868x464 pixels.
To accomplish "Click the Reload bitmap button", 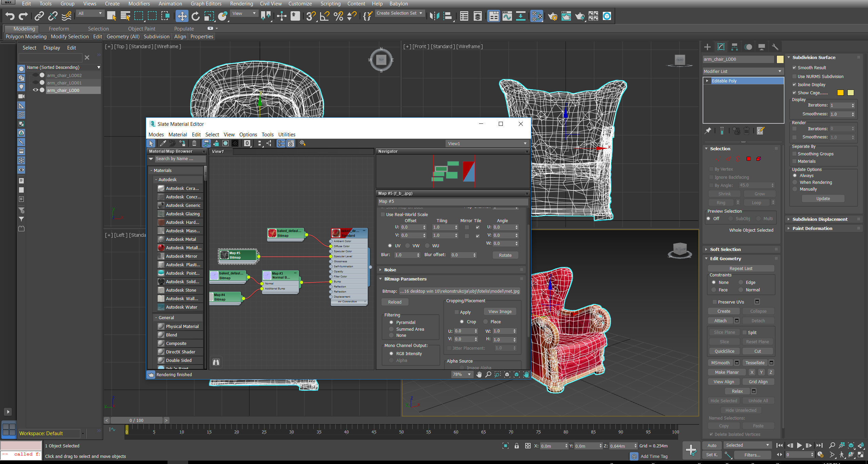I will 395,302.
